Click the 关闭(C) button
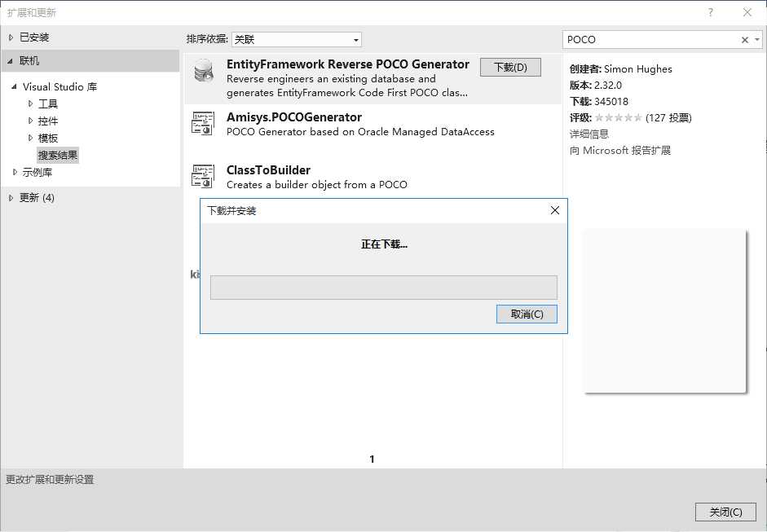This screenshot has width=767, height=532. point(725,512)
